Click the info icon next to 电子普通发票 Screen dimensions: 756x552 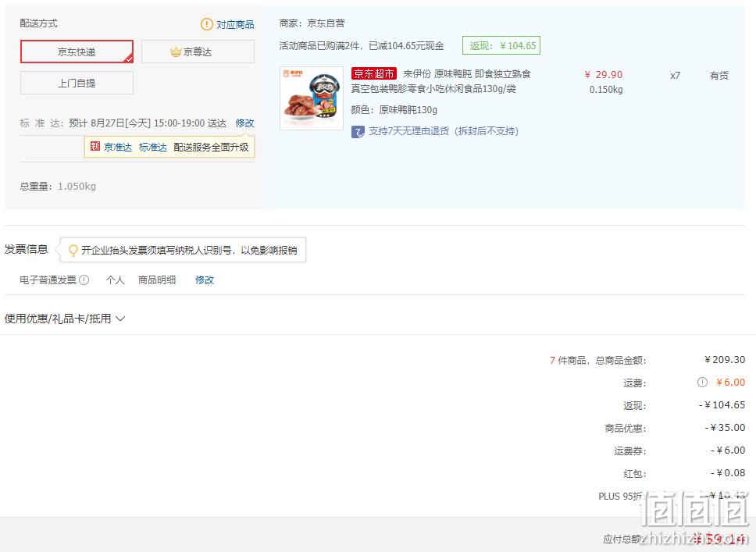[84, 280]
